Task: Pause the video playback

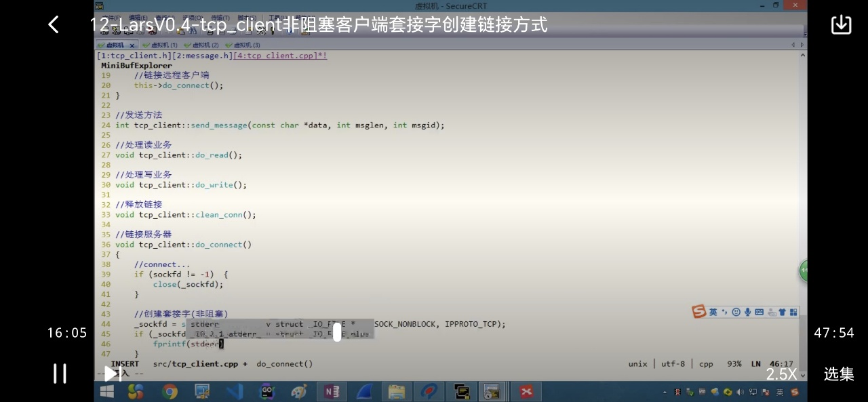Action: coord(60,374)
